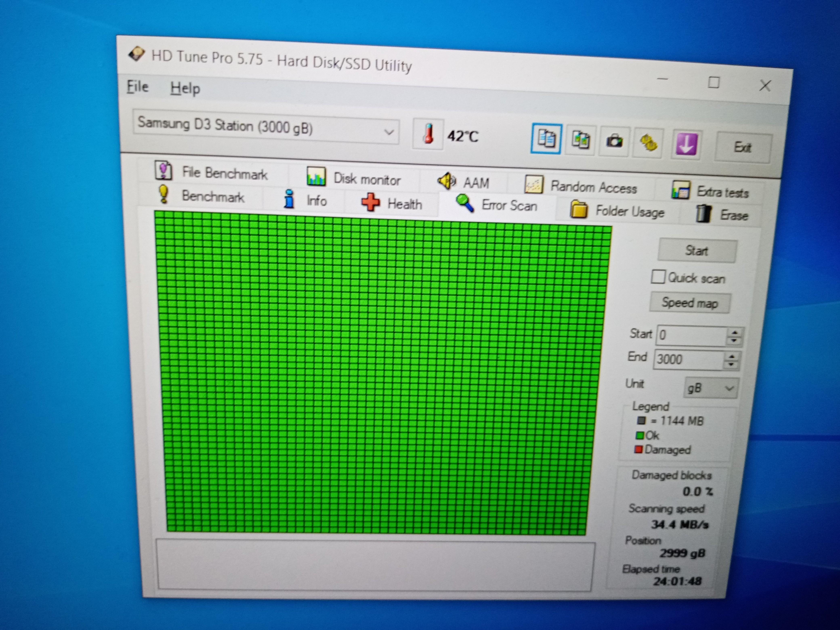Screen dimensions: 840x630
Task: Open the Extra tests tab
Action: [710, 191]
